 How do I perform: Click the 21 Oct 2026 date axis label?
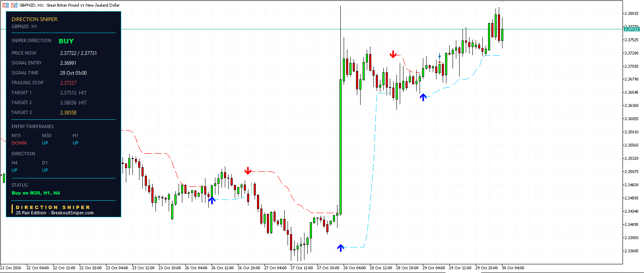click(11, 268)
